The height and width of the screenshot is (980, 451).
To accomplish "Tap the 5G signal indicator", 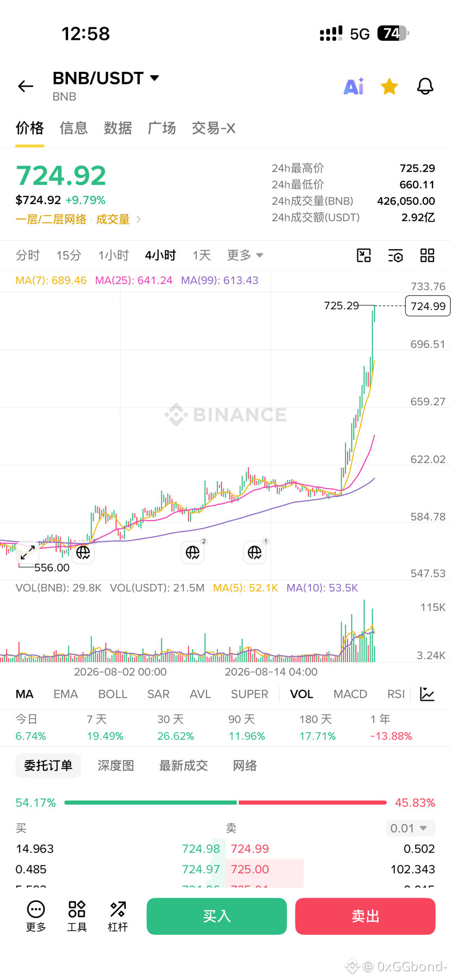I will coord(360,34).
